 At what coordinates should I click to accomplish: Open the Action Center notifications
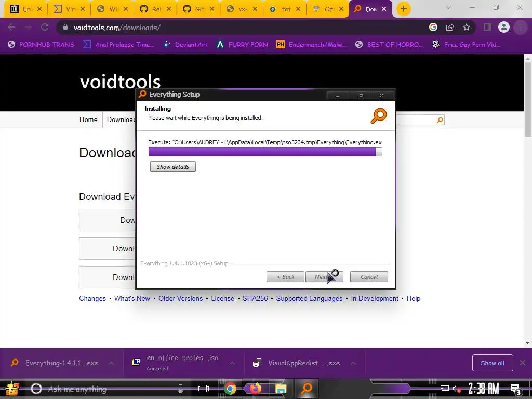pos(516,389)
